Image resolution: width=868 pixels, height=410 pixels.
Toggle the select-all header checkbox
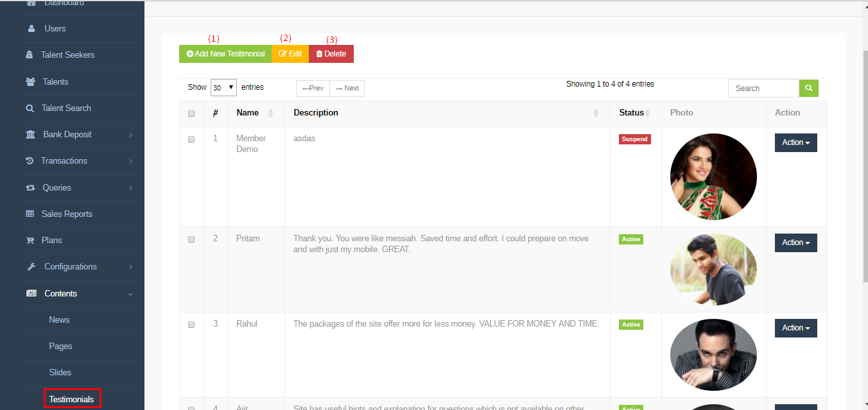click(191, 114)
